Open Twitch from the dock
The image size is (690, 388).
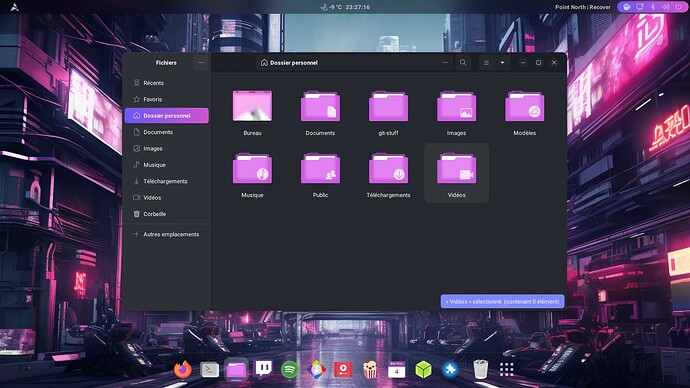pyautogui.click(x=263, y=370)
